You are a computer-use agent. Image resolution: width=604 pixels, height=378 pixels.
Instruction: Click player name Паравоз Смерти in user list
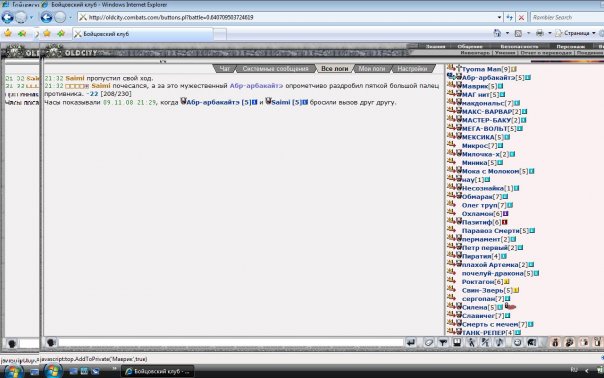pyautogui.click(x=490, y=231)
